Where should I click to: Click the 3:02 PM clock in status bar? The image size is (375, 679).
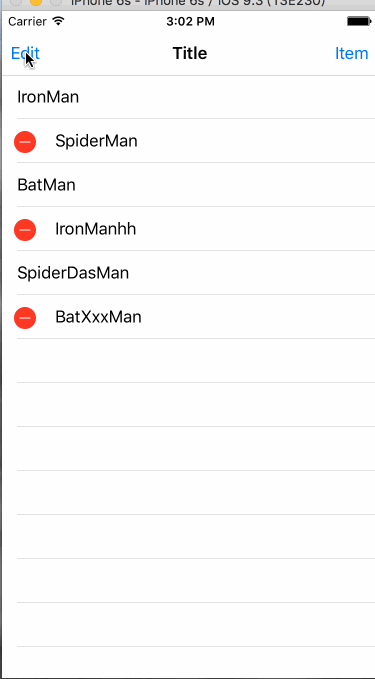point(190,21)
